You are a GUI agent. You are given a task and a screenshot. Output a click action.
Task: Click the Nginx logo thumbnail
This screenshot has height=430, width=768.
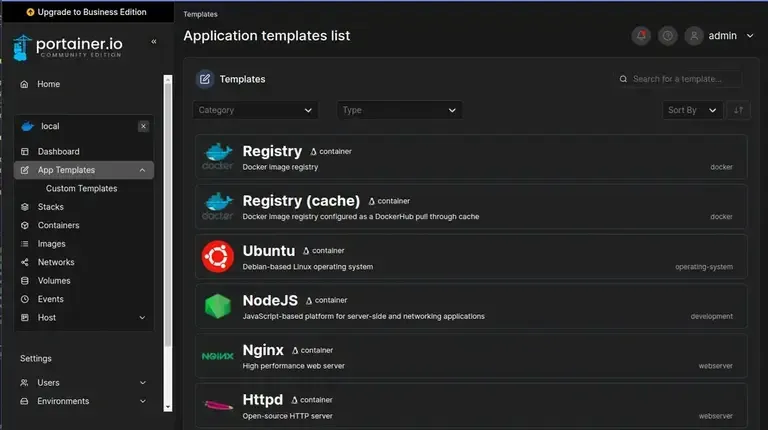point(217,356)
